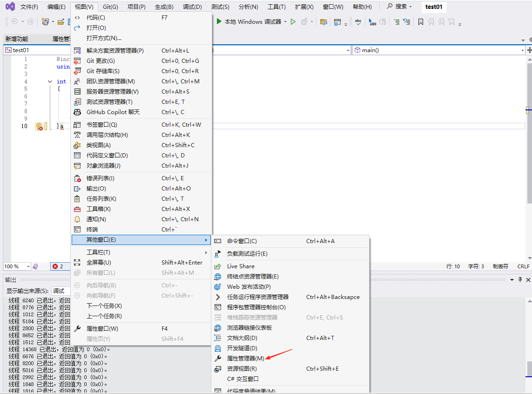Open 工具箱(X) toolbox entry
The height and width of the screenshot is (394, 532).
(x=141, y=209)
